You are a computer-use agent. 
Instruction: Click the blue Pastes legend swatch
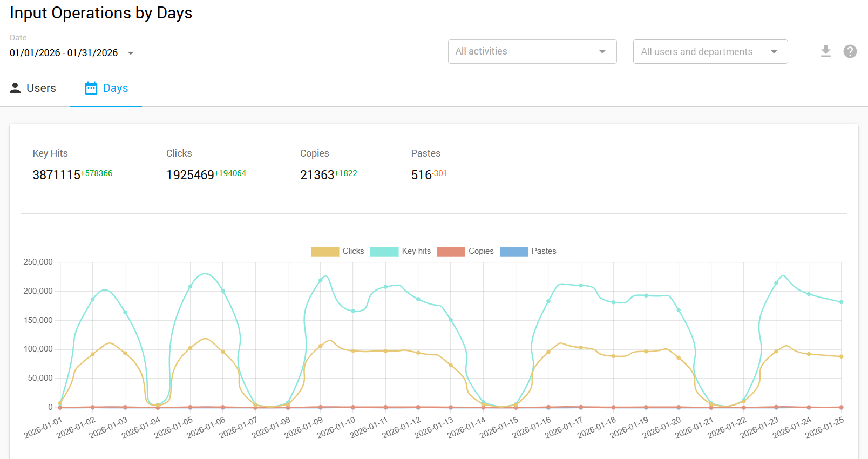[514, 251]
